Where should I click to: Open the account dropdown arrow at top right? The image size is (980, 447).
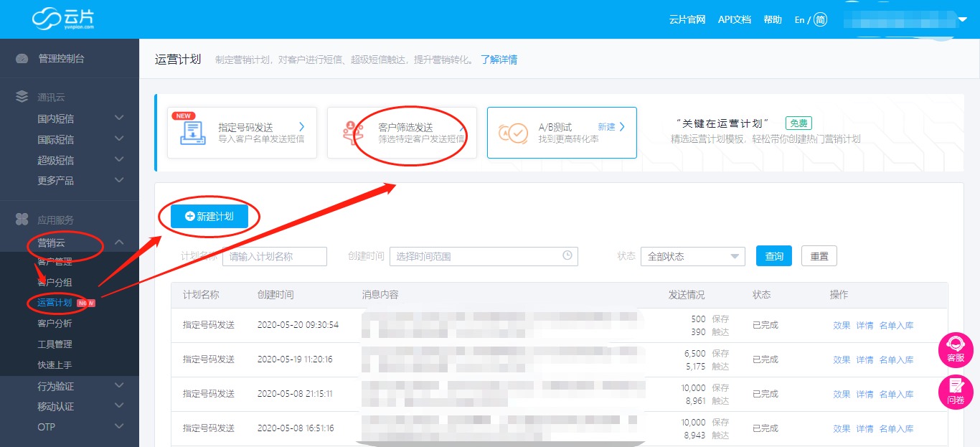(x=963, y=19)
